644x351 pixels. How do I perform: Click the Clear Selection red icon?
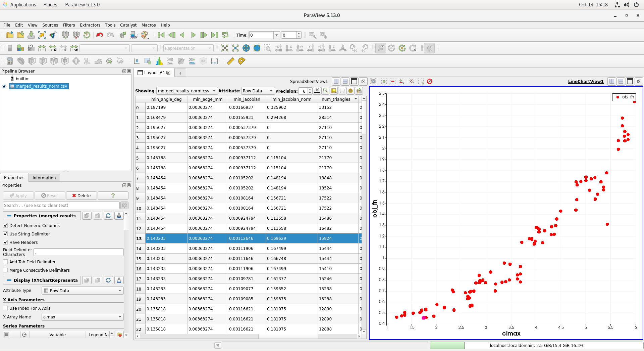[x=430, y=81]
